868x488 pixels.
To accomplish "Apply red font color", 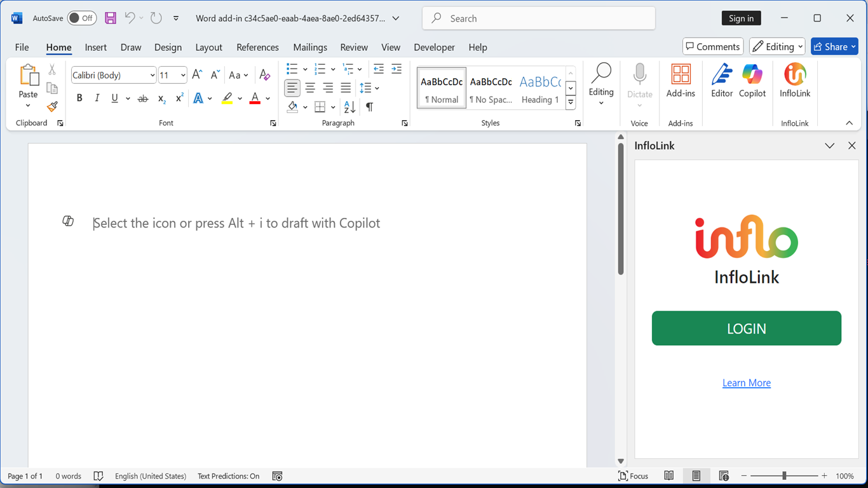I will click(x=255, y=98).
